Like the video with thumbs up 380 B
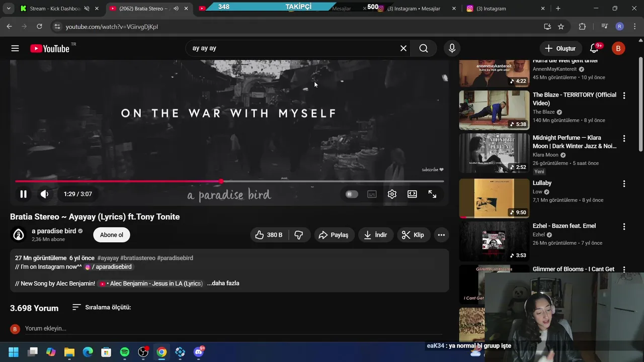The image size is (644, 362). (x=269, y=235)
